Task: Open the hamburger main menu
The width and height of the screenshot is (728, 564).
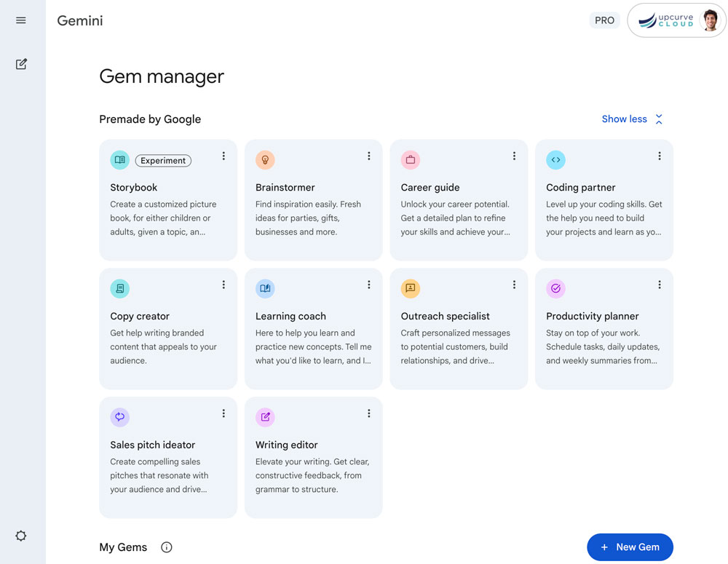Action: pyautogui.click(x=21, y=20)
